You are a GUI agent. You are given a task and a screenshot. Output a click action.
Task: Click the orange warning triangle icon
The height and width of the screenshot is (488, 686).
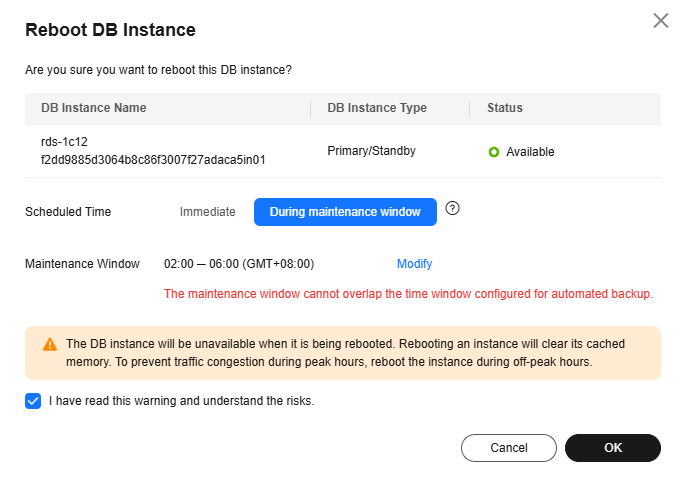tap(50, 344)
